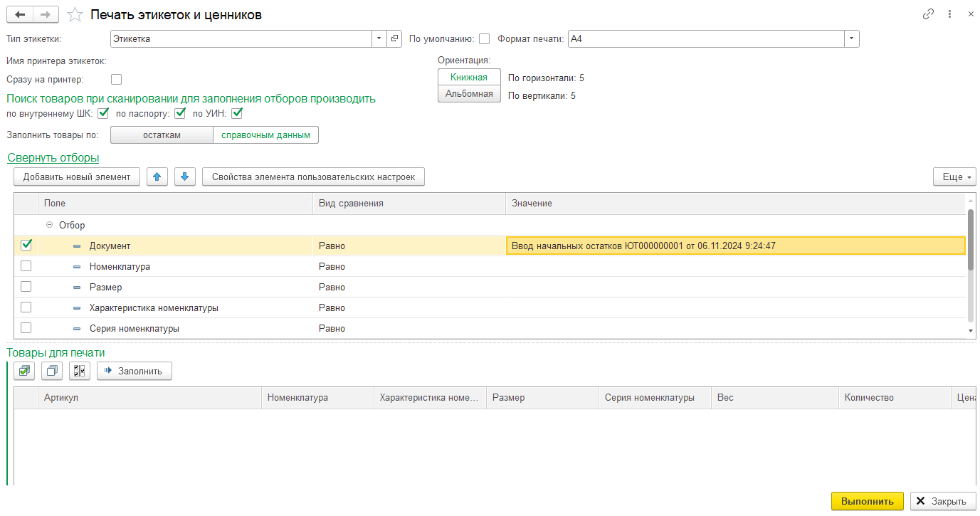Click the Формат печати field showing A4
980x516 pixels.
coord(706,39)
